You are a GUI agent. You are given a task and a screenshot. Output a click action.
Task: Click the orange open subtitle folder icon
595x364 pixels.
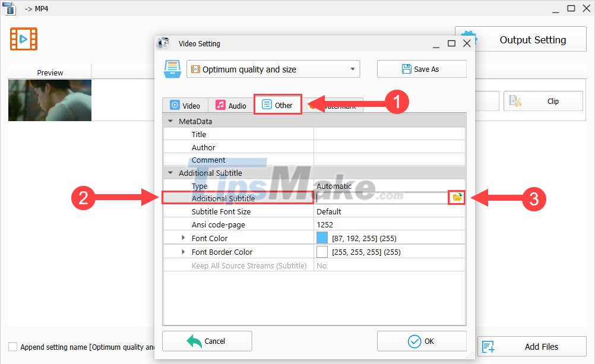456,197
